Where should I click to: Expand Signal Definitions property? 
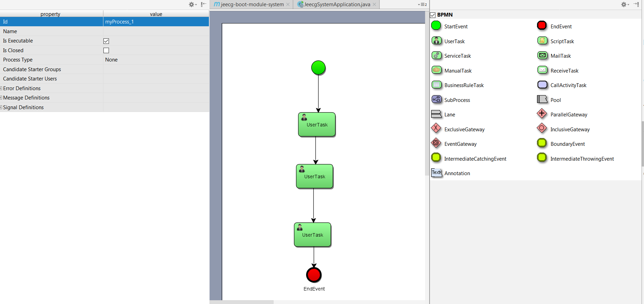pos(1,107)
